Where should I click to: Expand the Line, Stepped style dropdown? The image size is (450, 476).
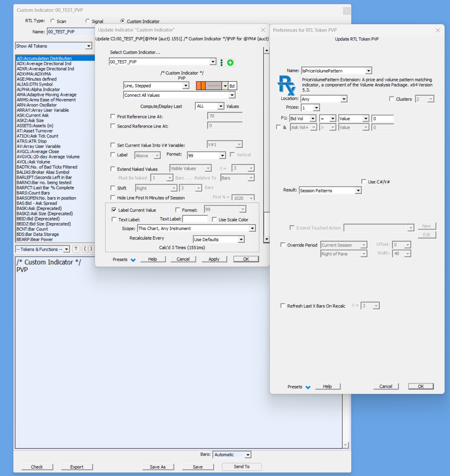click(x=186, y=86)
